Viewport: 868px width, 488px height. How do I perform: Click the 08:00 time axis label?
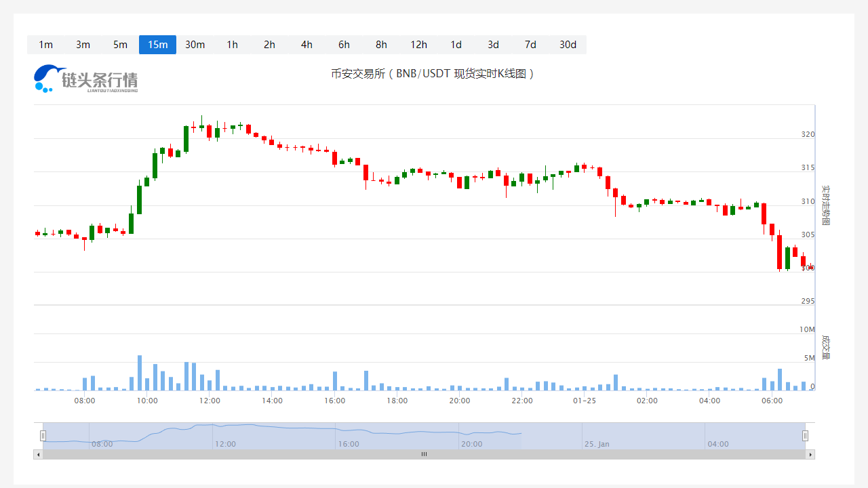pos(85,401)
